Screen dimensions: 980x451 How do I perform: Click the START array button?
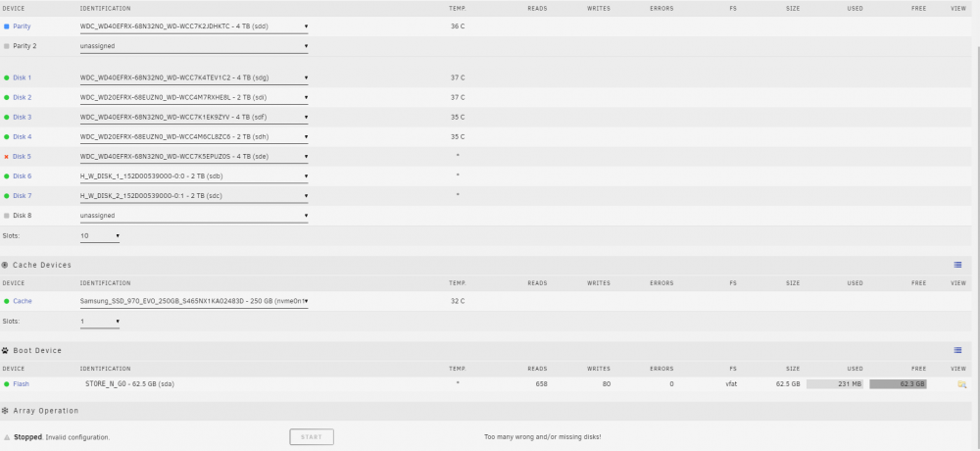pyautogui.click(x=312, y=437)
